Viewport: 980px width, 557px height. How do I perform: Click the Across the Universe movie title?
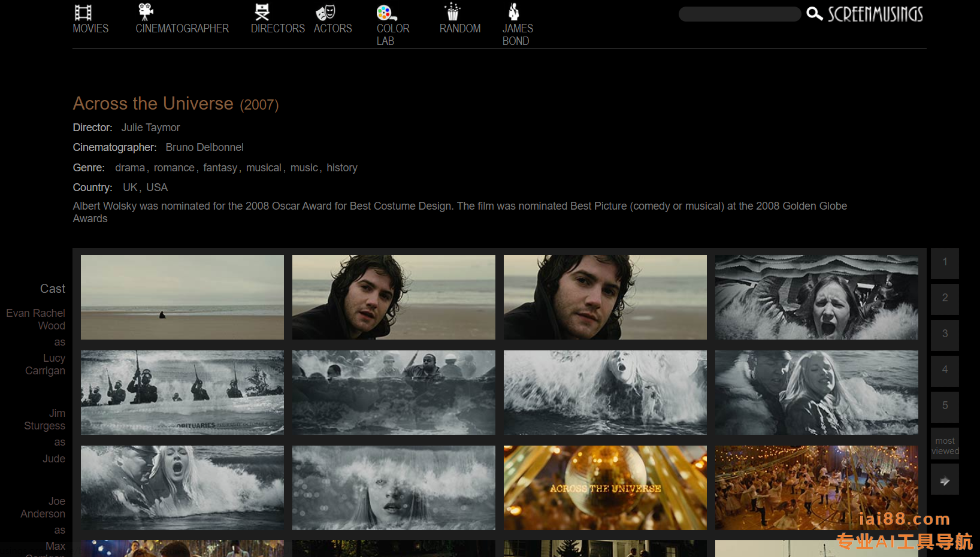click(153, 104)
